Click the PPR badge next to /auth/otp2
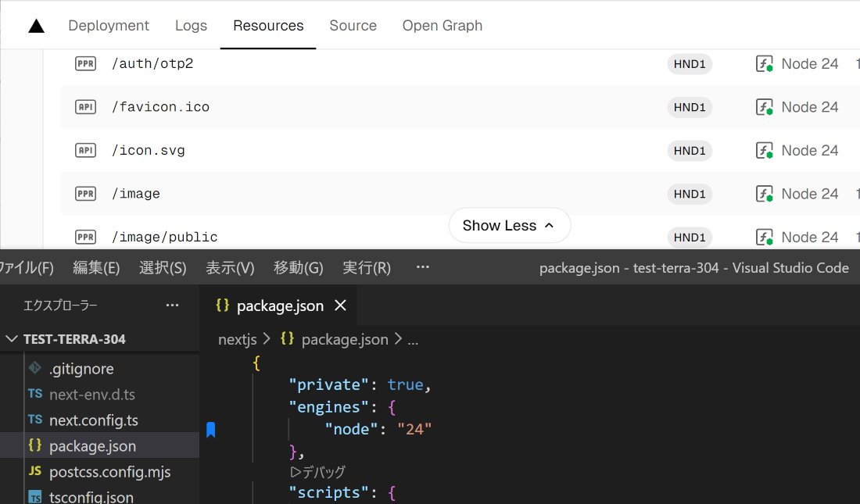The image size is (860, 504). (85, 63)
